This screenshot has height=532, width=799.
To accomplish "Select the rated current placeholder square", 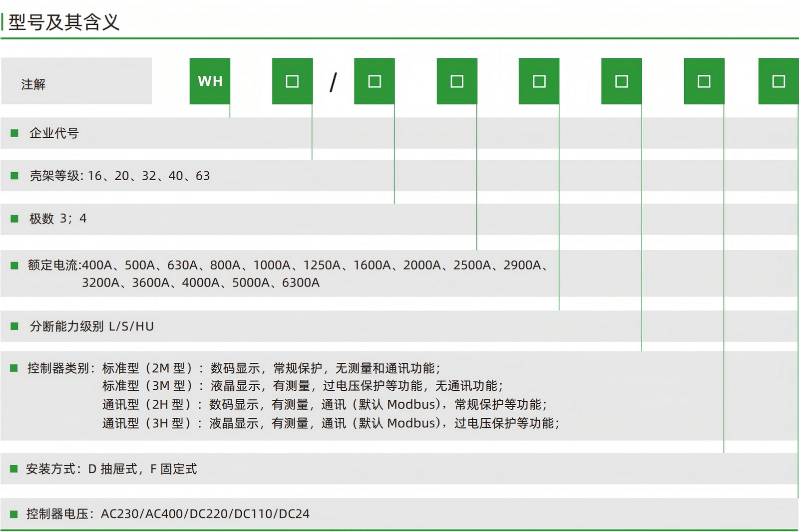I will (x=456, y=81).
